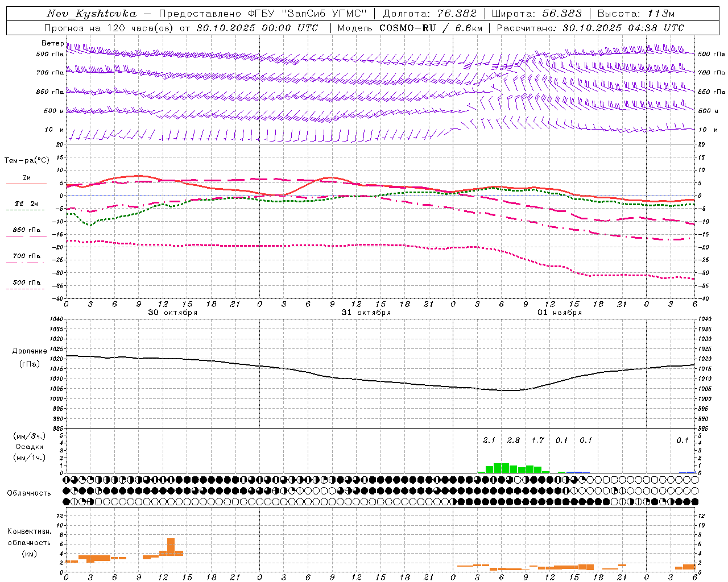Viewport: 728px width, 582px height.
Task: Click the '2м' temperature legend entry
Action: [x=27, y=178]
